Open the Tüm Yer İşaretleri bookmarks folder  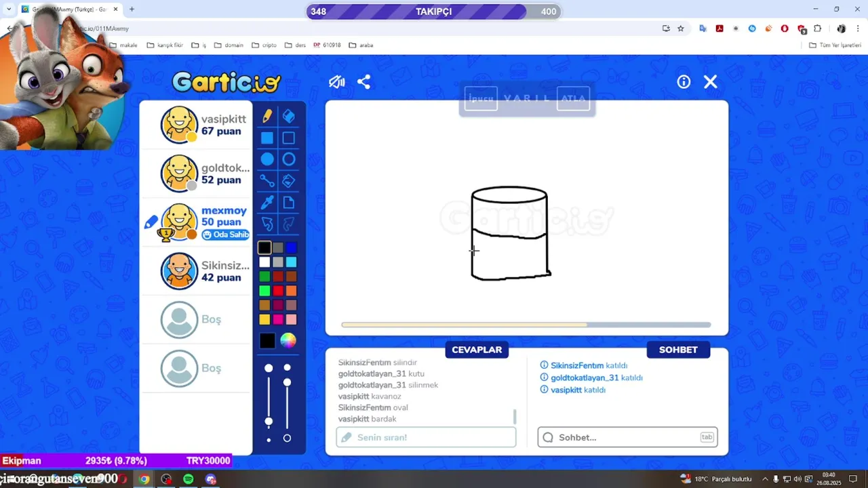(835, 45)
